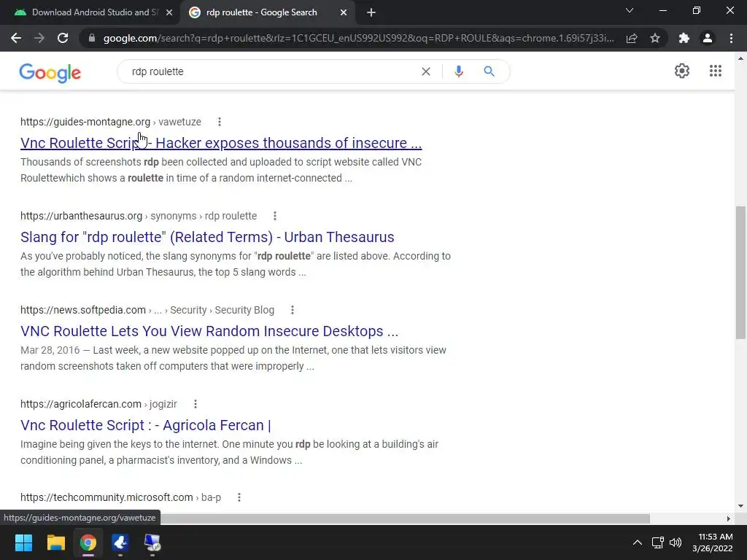Image resolution: width=747 pixels, height=560 pixels.
Task: Go to Google home via logo
Action: pyautogui.click(x=50, y=73)
